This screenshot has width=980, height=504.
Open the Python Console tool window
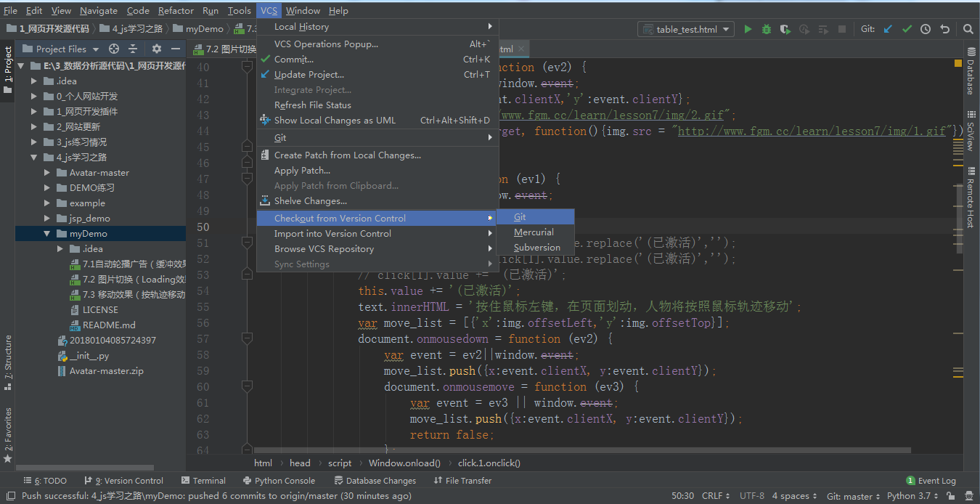(x=279, y=480)
